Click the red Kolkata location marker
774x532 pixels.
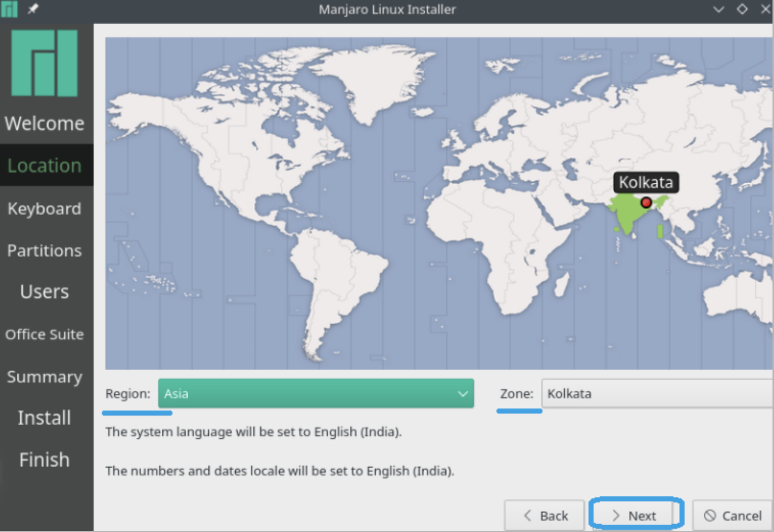646,203
